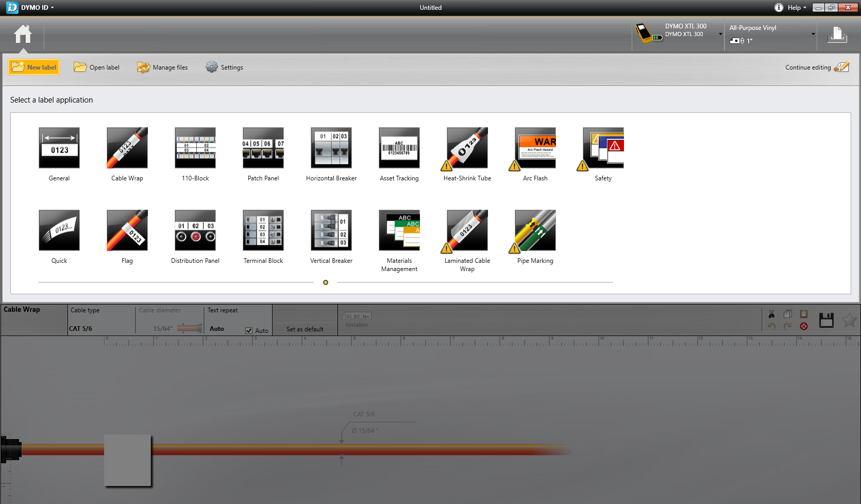The image size is (861, 504).
Task: Pick the Flag label application
Action: click(127, 230)
